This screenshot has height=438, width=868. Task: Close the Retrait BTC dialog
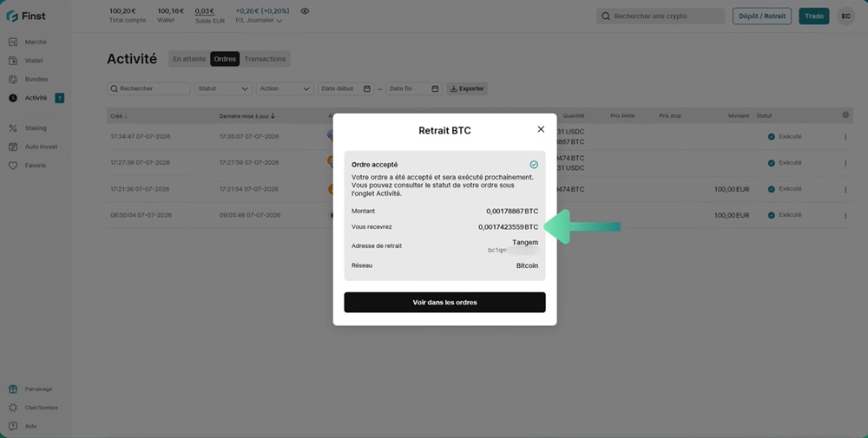(x=541, y=129)
